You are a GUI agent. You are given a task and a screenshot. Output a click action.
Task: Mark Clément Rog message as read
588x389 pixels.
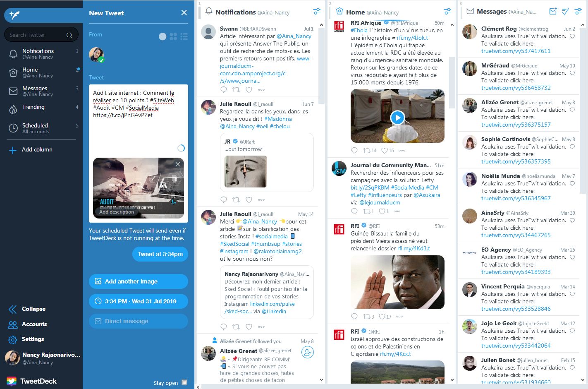pos(572,36)
